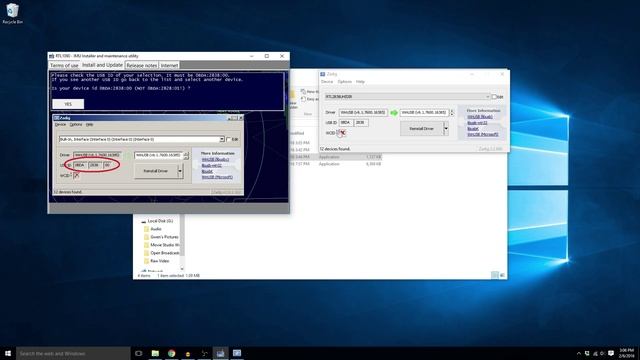Switch to the Release notes tab
The height and width of the screenshot is (360, 640).
pos(142,65)
